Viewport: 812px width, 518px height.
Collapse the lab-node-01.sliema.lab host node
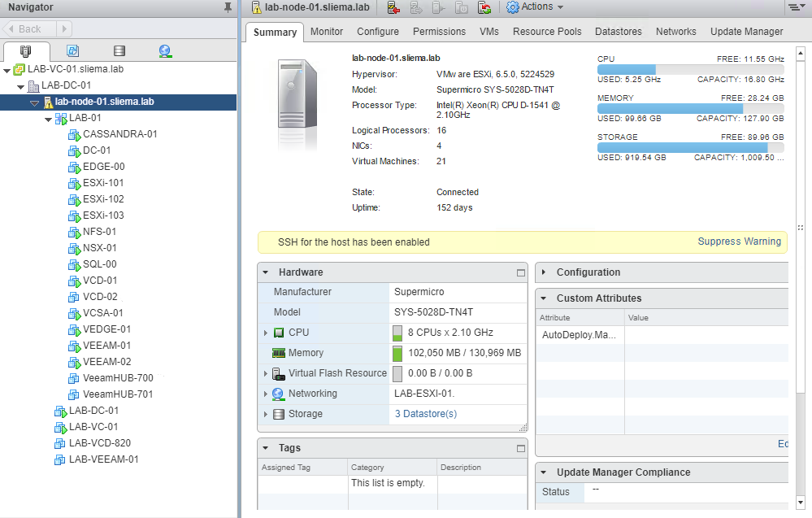tap(35, 103)
